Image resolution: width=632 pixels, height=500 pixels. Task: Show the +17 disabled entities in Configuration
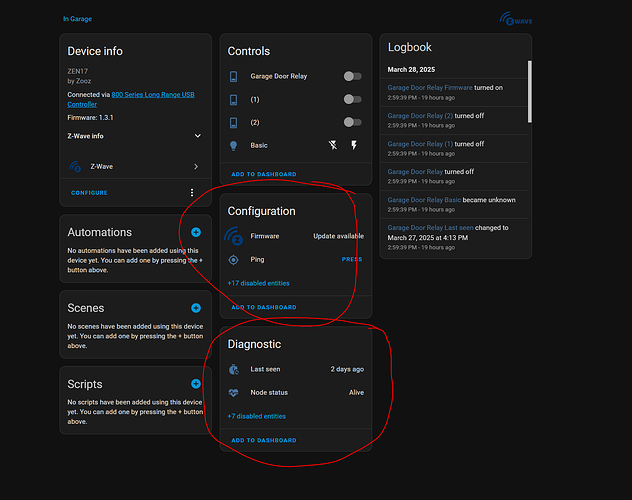257,283
